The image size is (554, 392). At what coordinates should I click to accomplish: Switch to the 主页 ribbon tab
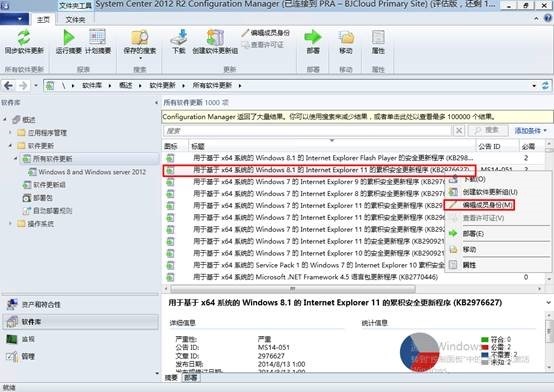tap(43, 19)
